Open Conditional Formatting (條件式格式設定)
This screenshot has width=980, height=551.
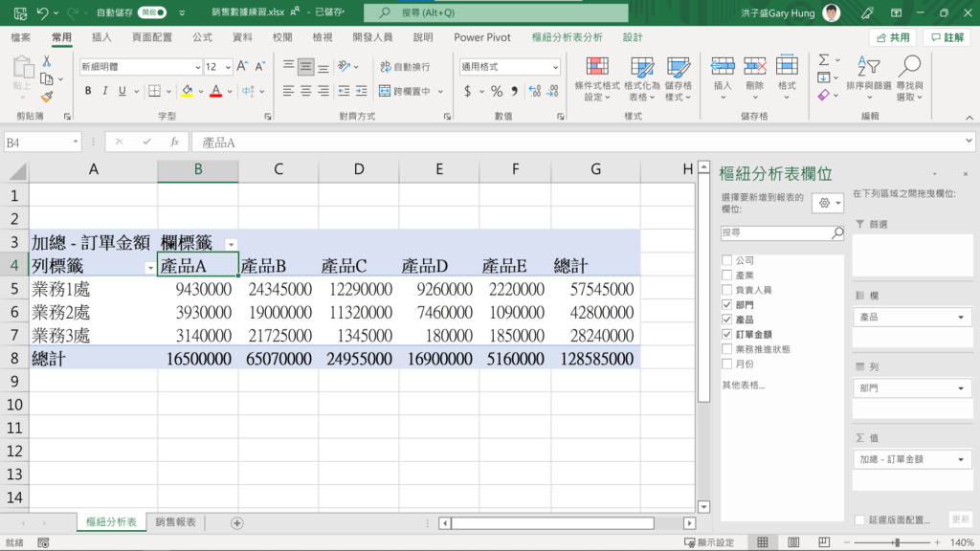597,78
